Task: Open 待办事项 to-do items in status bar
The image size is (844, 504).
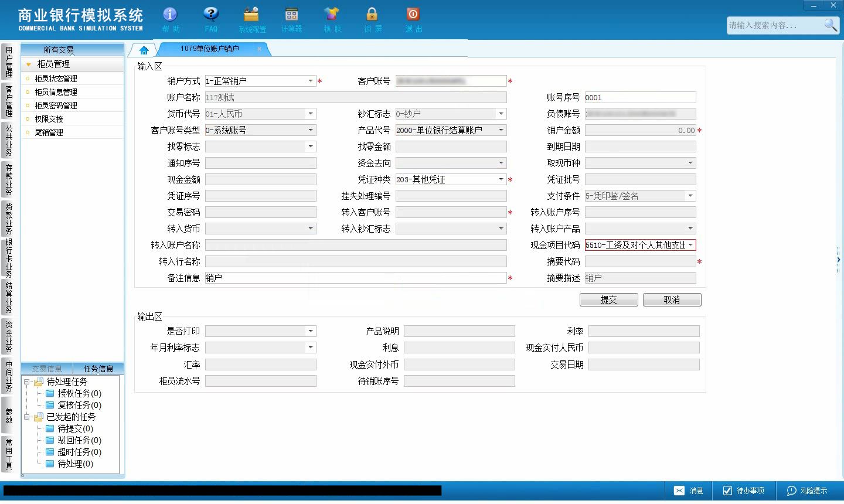Action: pos(743,491)
